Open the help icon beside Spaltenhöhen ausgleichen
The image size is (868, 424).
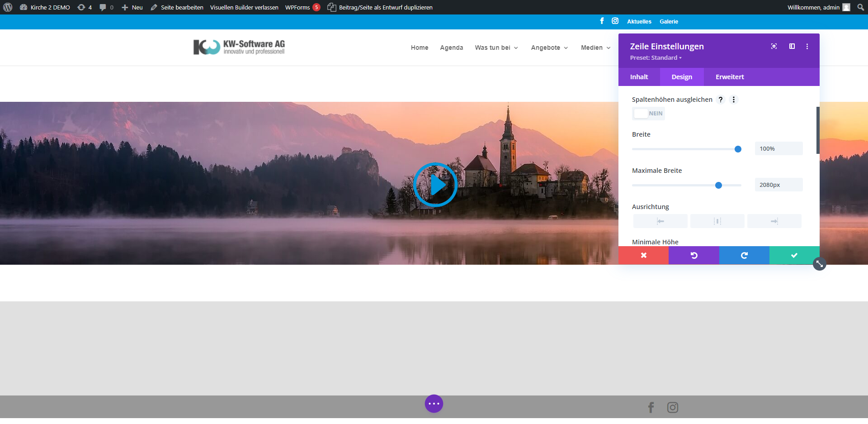(721, 100)
